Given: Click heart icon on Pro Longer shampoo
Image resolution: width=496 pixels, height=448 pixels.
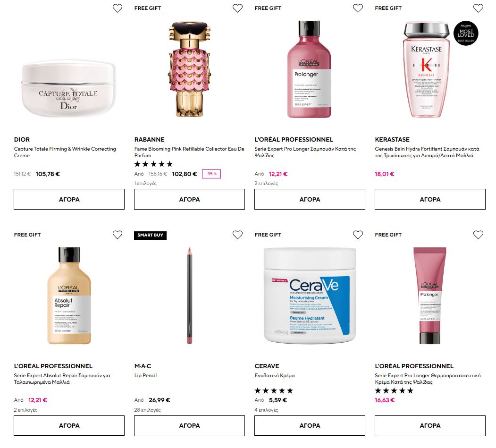Looking at the screenshot, I should coord(358,8).
